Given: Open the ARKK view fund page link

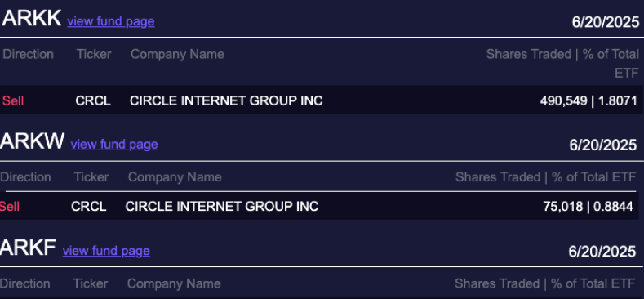Looking at the screenshot, I should coord(111,21).
